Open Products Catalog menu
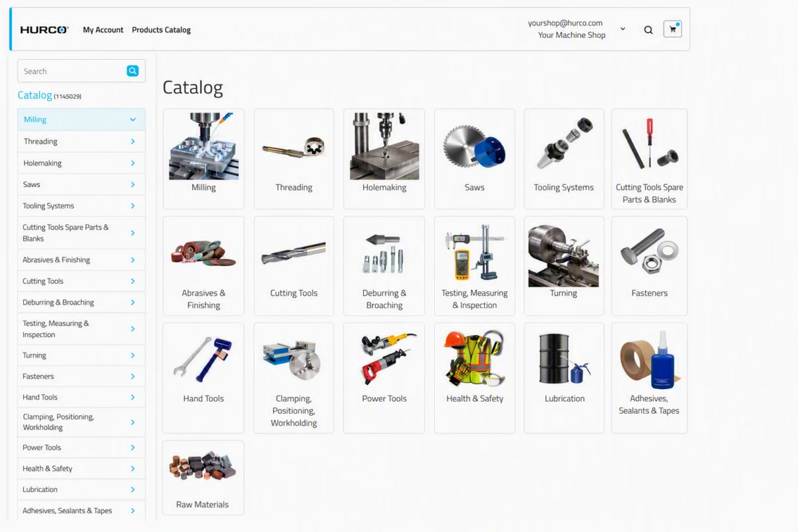The width and height of the screenshot is (798, 532). 161,30
